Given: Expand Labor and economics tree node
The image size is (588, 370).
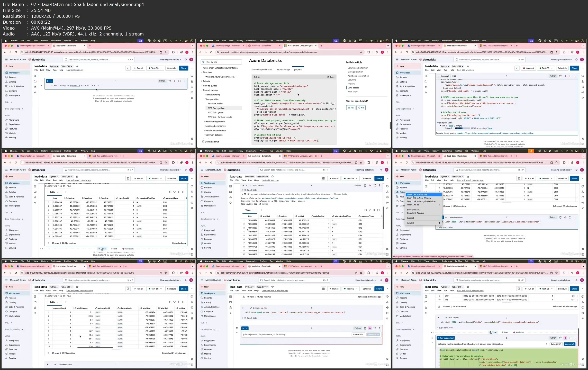Looking at the screenshot, I should pos(204,126).
